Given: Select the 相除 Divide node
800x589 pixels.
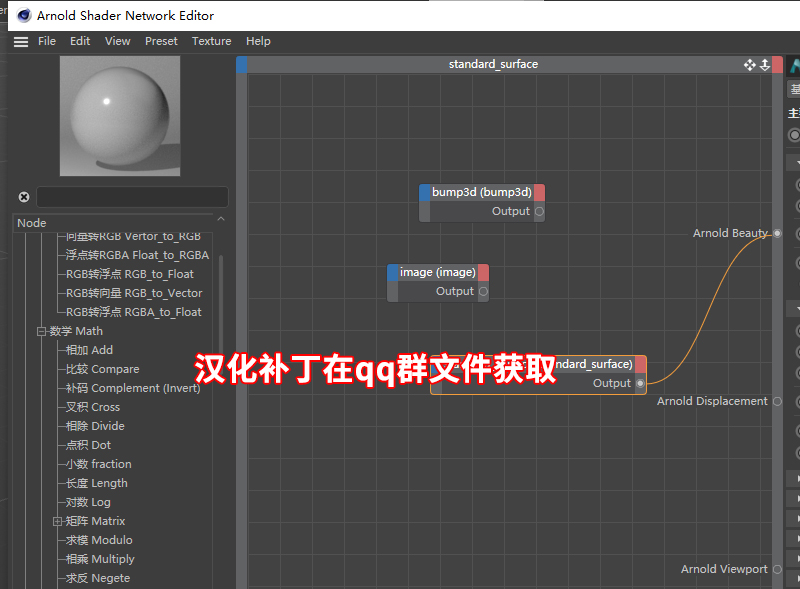Looking at the screenshot, I should 95,426.
